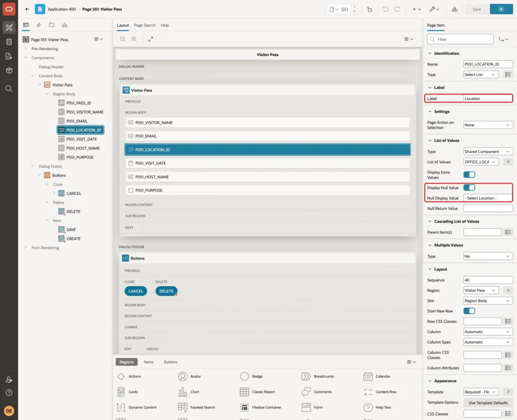Switch gallery to the Buttons tab
The image size is (517, 420).
point(171,362)
